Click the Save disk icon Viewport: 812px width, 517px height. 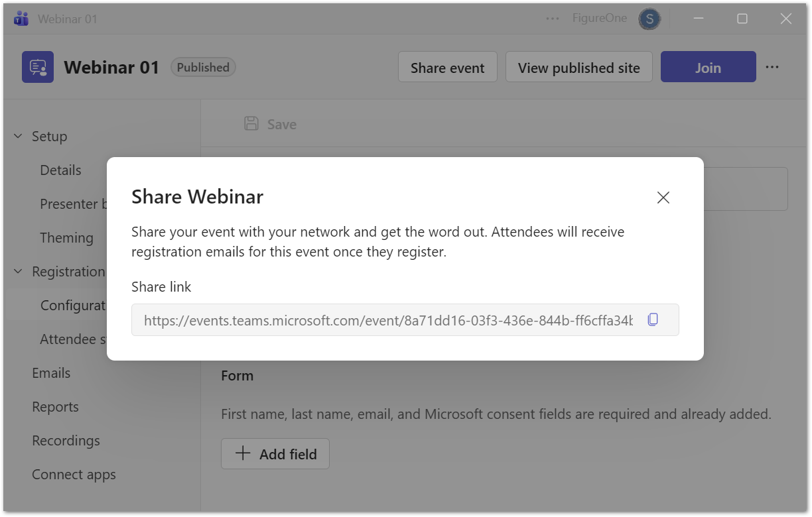click(251, 123)
